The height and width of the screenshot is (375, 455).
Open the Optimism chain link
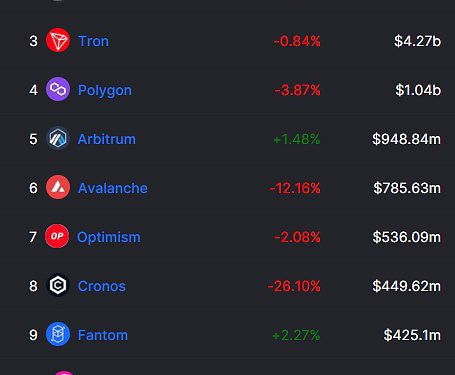tap(109, 238)
